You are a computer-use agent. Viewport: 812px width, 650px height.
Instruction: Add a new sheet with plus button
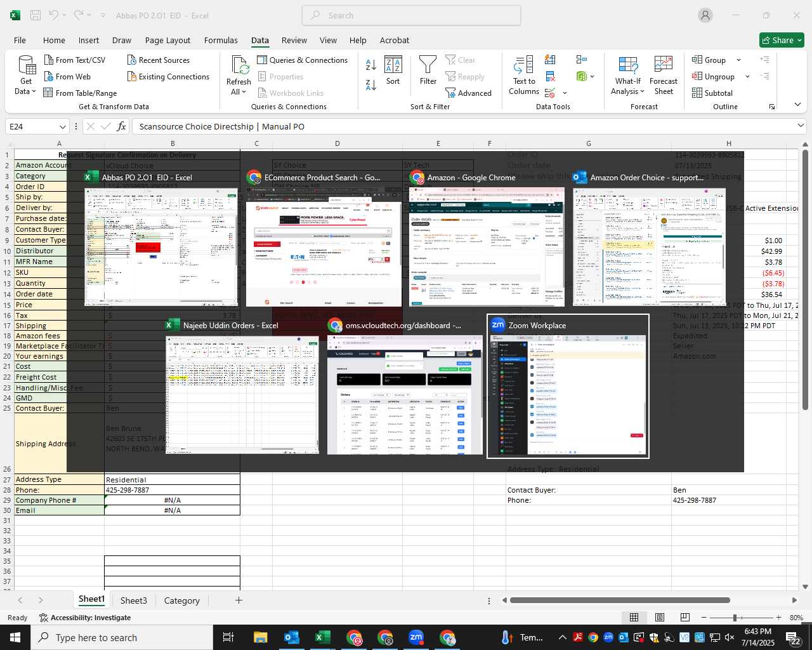tap(239, 600)
